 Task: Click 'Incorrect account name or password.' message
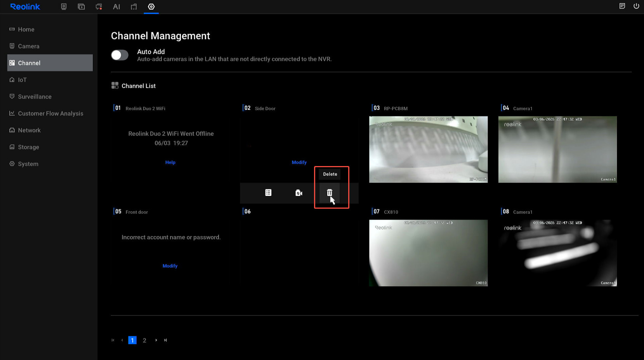click(171, 237)
